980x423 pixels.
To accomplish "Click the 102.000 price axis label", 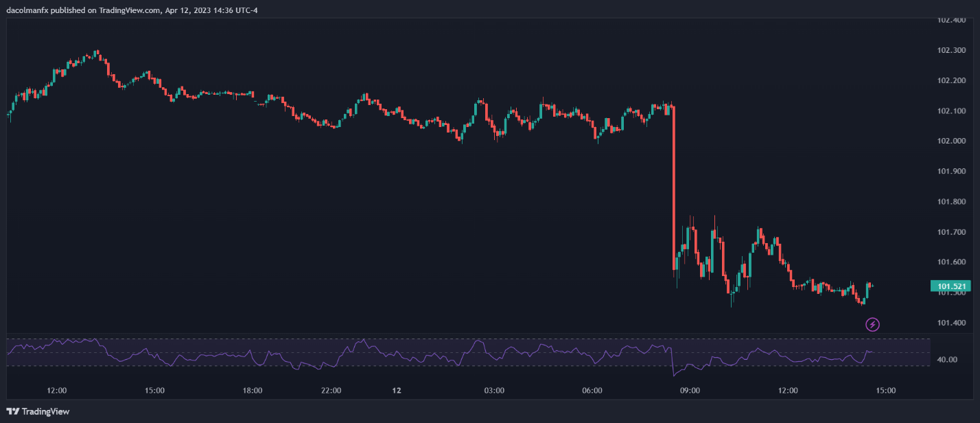I will tap(952, 141).
